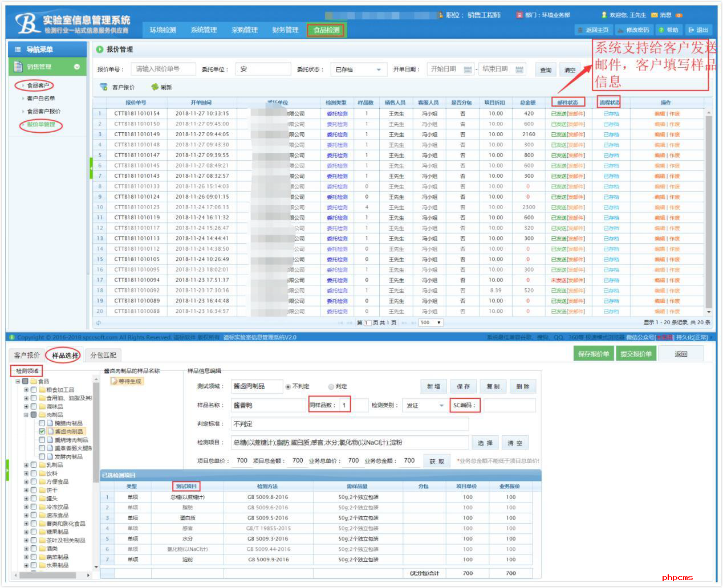Click the 提交报价单 button
The image size is (723, 588).
click(635, 354)
